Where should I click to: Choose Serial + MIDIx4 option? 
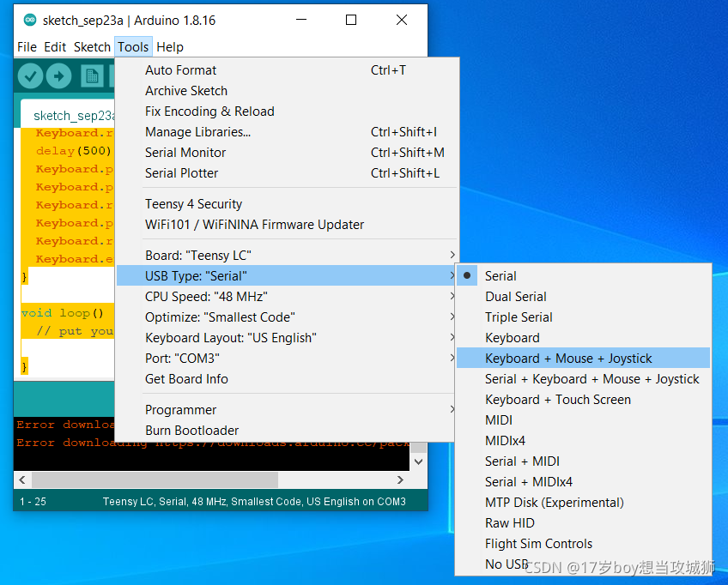click(x=583, y=481)
